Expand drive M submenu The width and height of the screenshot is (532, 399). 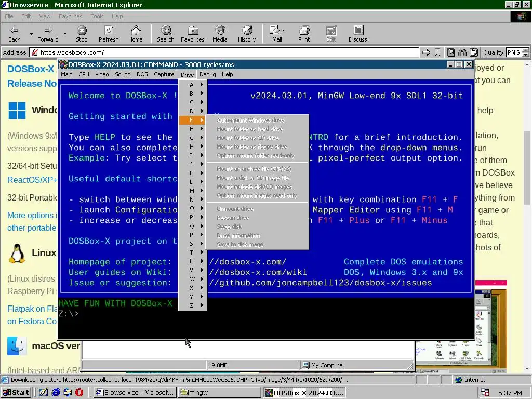[192, 190]
